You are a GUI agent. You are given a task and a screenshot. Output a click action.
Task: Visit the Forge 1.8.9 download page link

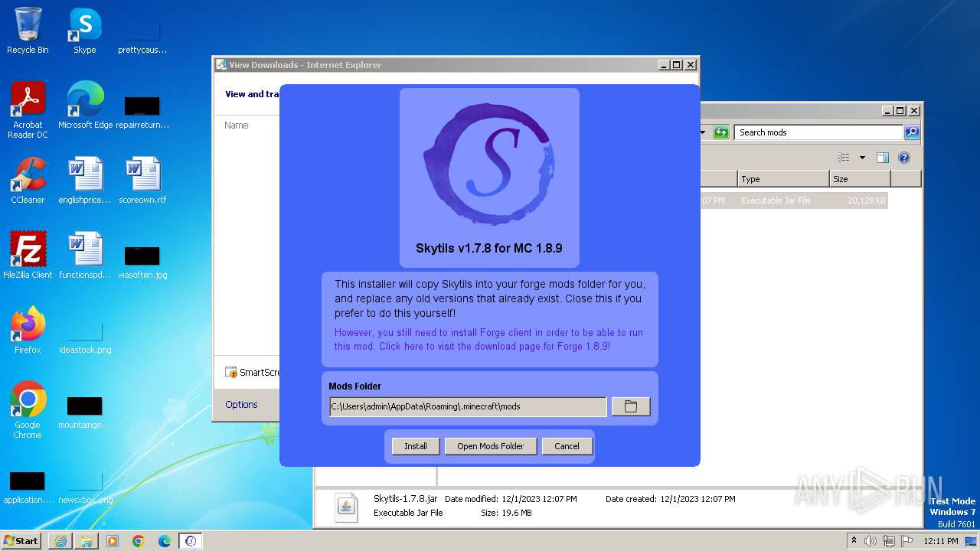coord(488,339)
